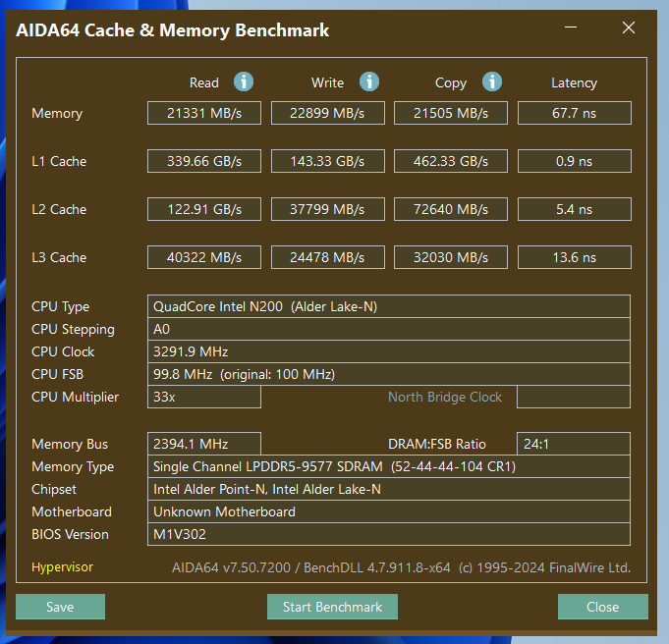The height and width of the screenshot is (644, 669).
Task: Click the L3 Cache latency 13.6 ns
Action: [x=575, y=257]
